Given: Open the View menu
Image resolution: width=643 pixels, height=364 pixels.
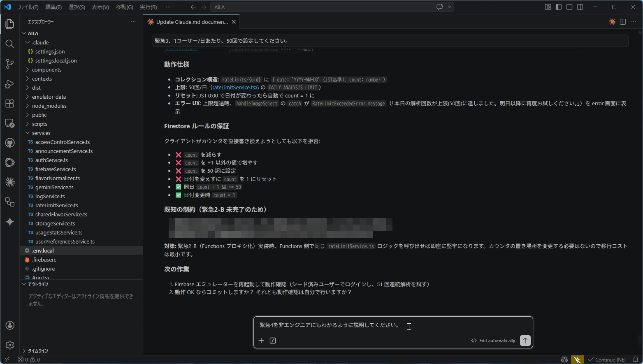Looking at the screenshot, I should click(x=100, y=7).
